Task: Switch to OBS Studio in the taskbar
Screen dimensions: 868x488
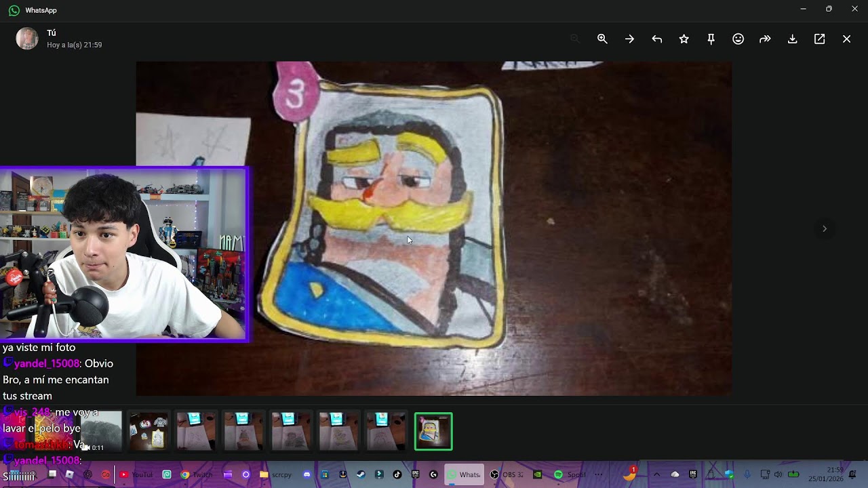Action: [507, 474]
